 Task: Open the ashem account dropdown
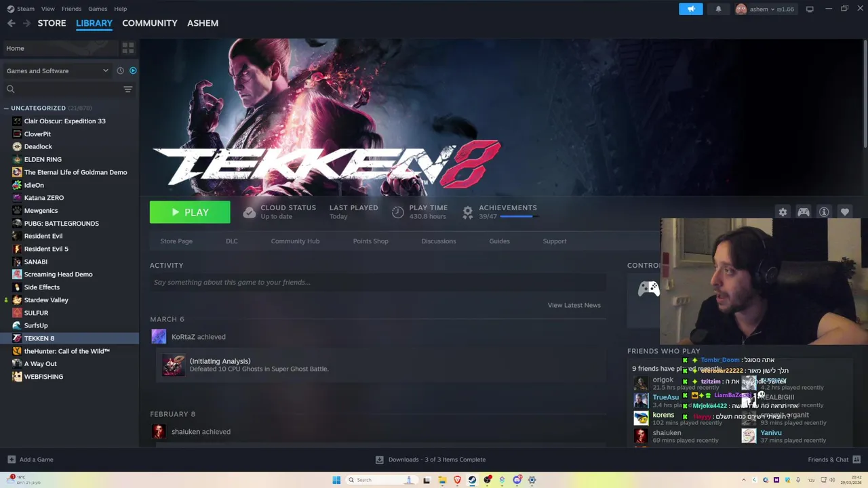tap(765, 9)
